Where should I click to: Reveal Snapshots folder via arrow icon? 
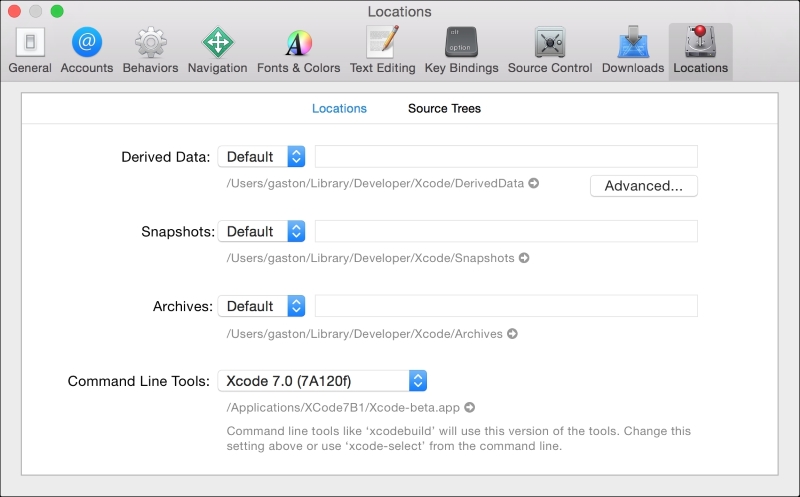tap(524, 258)
